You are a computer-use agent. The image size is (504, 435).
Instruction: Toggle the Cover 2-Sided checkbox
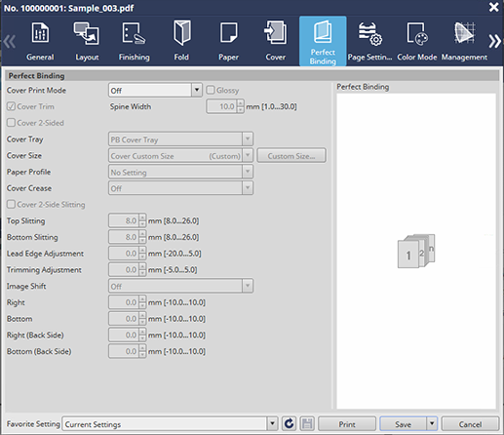[11, 123]
